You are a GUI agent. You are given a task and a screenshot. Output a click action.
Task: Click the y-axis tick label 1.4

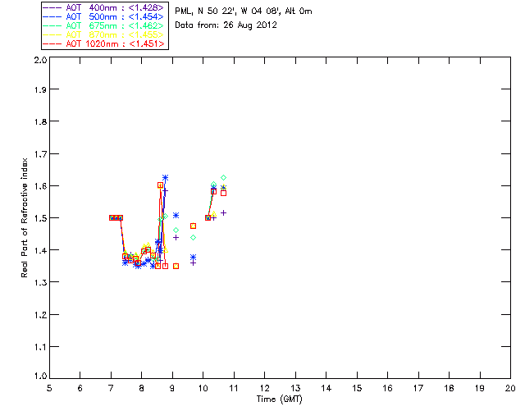[40, 250]
